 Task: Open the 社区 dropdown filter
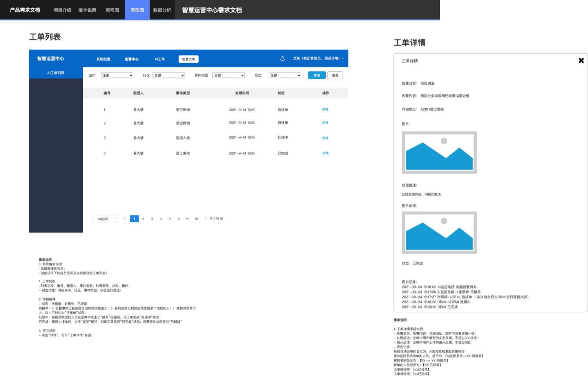(169, 75)
